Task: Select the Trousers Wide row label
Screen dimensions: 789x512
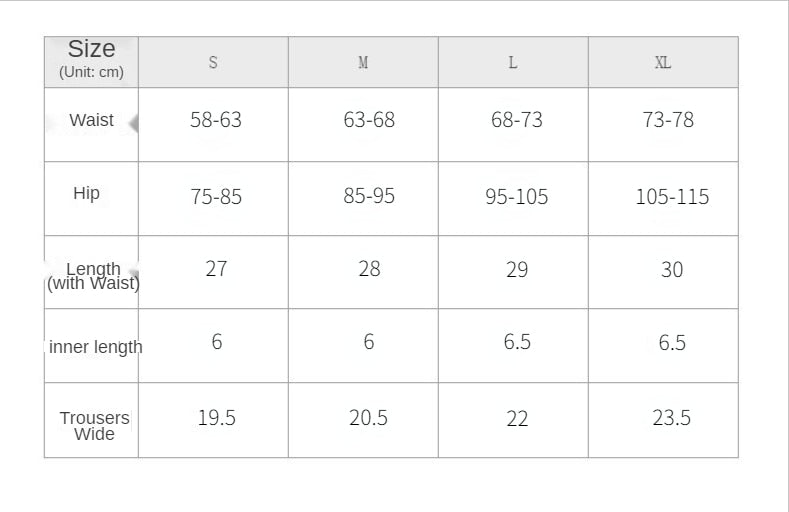Action: 94,425
